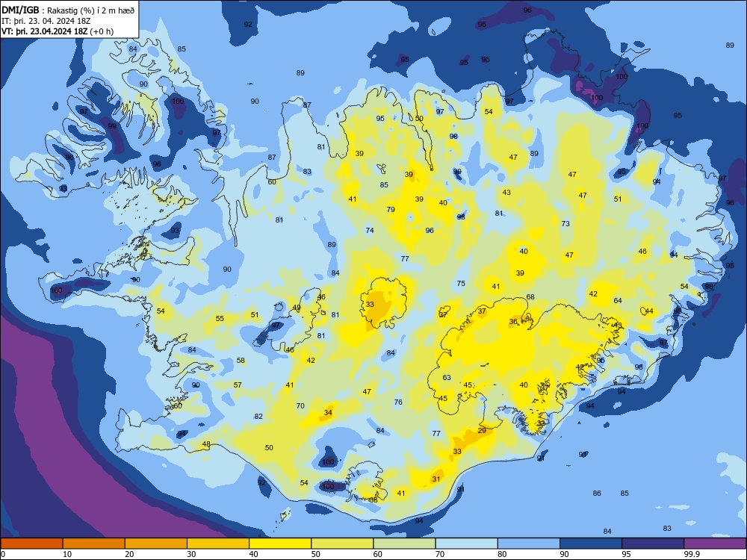Click the humidity value '31' near the south coast
This screenshot has height=560, width=747.
click(436, 479)
